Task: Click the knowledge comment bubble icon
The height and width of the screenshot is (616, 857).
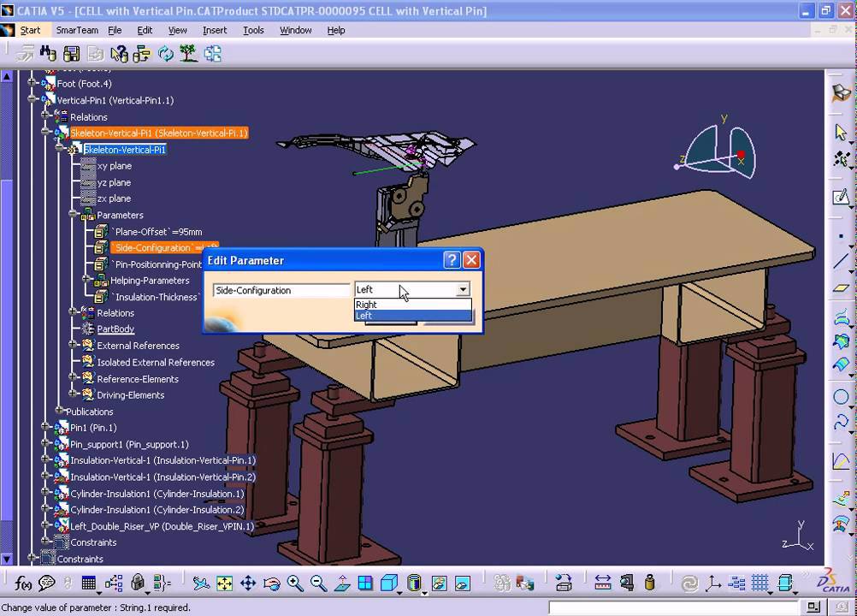Action: 47,583
